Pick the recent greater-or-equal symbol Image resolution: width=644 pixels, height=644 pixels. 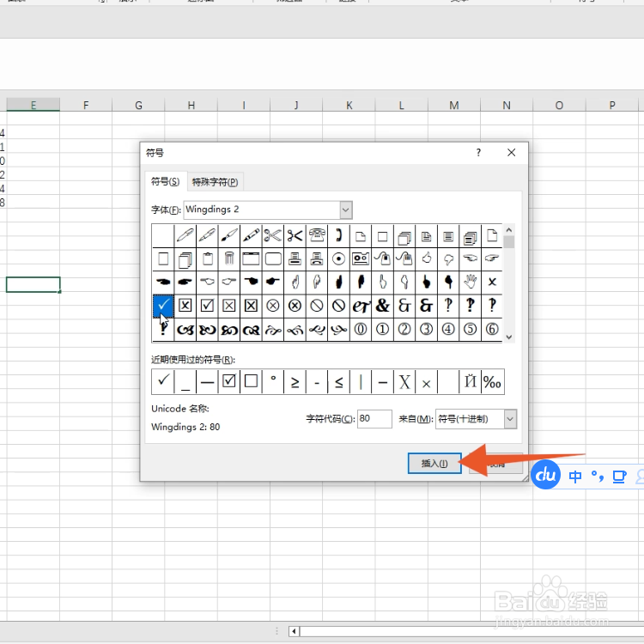point(295,382)
